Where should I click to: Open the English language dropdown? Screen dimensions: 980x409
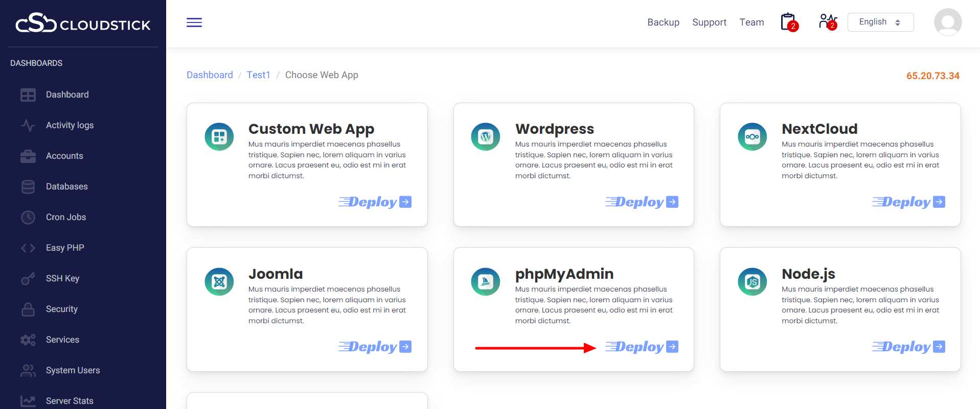pyautogui.click(x=880, y=22)
